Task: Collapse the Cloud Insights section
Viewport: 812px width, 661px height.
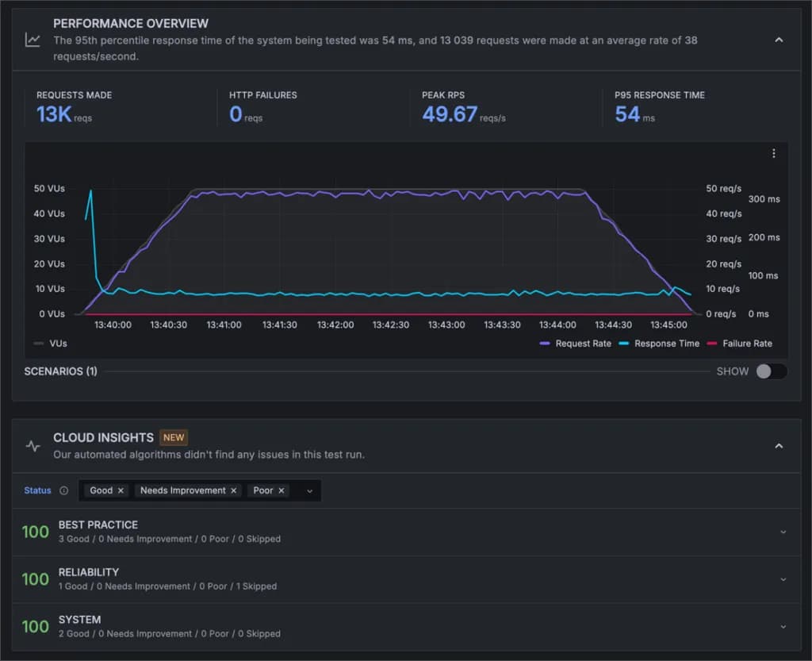Action: [779, 444]
